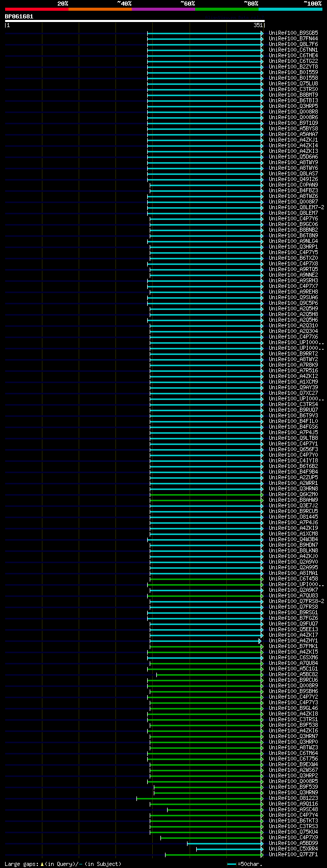The height and width of the screenshot is (868, 327).
Task: Select the UniRef100_B4FGS6 label
Action: pos(293,427)
